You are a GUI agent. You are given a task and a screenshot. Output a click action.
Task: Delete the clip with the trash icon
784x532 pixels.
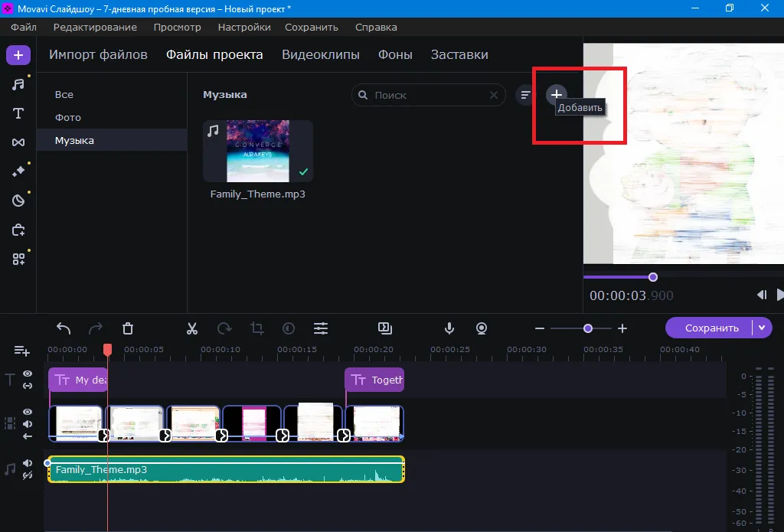point(128,328)
